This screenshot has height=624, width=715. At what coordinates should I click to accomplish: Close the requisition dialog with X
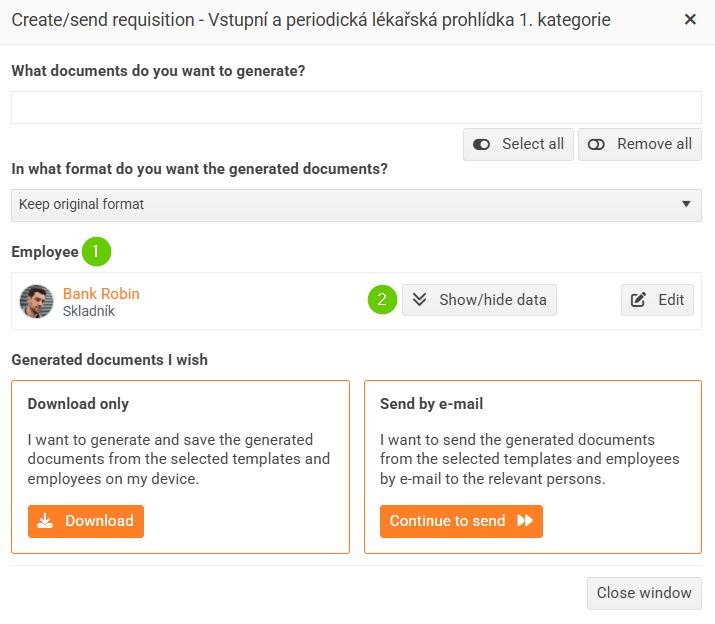click(x=690, y=20)
